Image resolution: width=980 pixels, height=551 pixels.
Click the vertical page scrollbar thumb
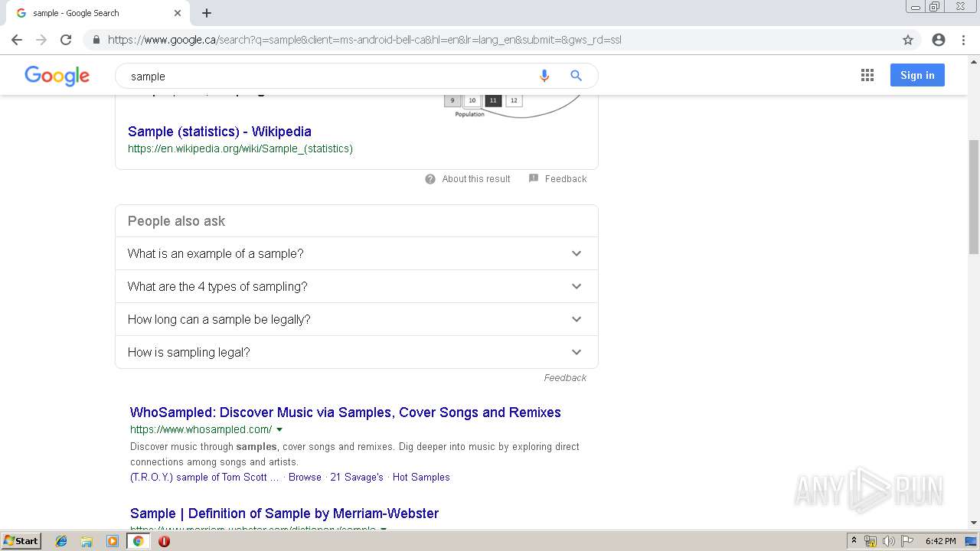click(974, 197)
